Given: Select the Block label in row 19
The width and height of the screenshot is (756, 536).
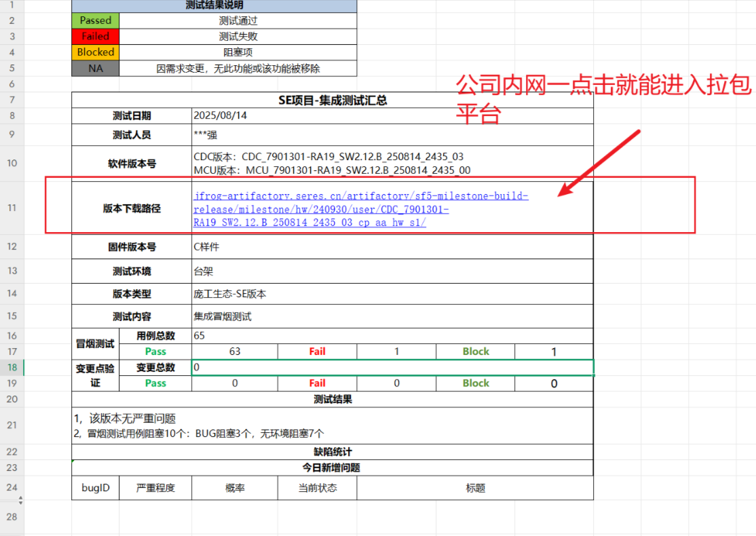Looking at the screenshot, I should (476, 383).
